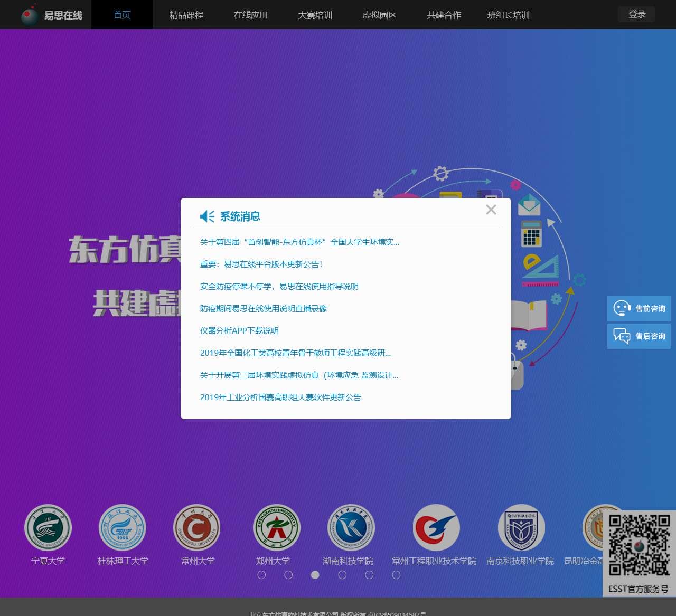676x616 pixels.
Task: Open the 在线应用 menu item
Action: pyautogui.click(x=251, y=15)
